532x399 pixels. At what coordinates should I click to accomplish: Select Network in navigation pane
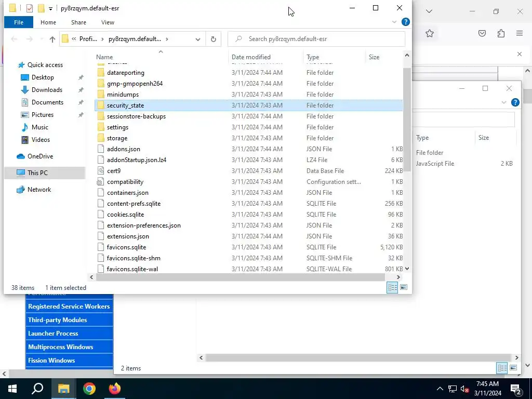39,190
